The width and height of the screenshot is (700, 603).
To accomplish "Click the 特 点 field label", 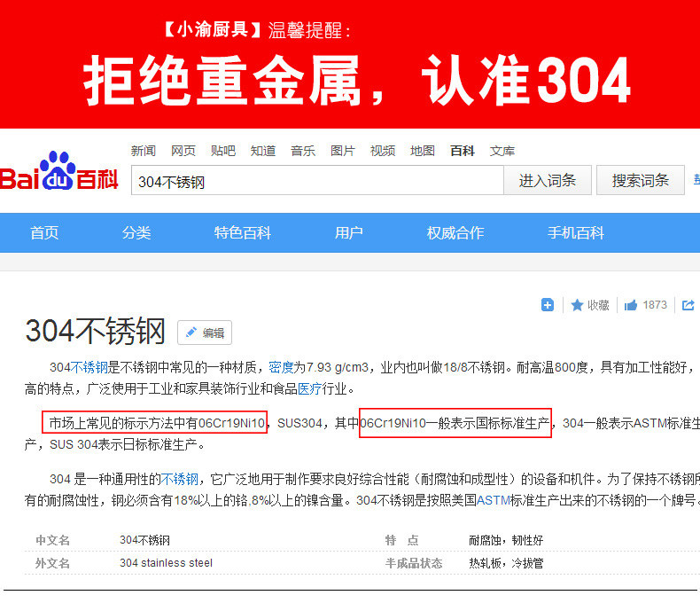I will 401,540.
